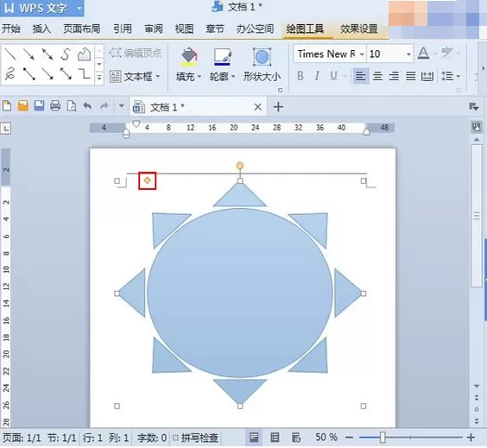Redo the last action

pos(104,106)
